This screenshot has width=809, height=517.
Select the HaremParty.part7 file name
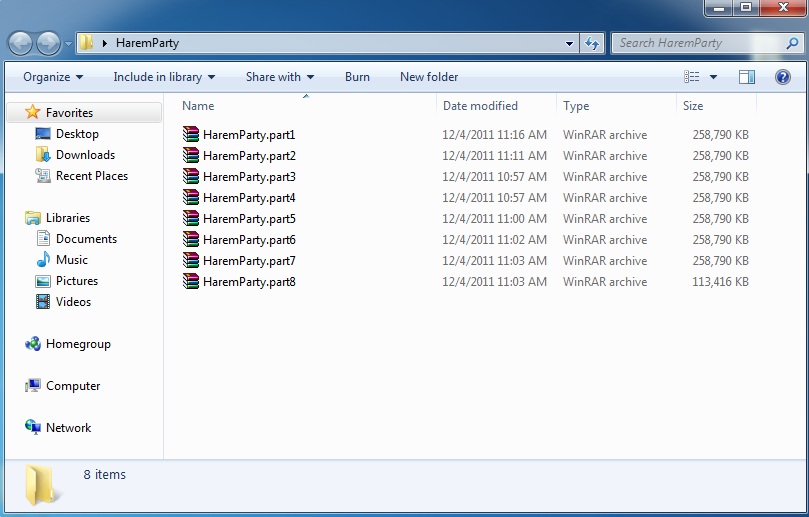click(x=249, y=261)
